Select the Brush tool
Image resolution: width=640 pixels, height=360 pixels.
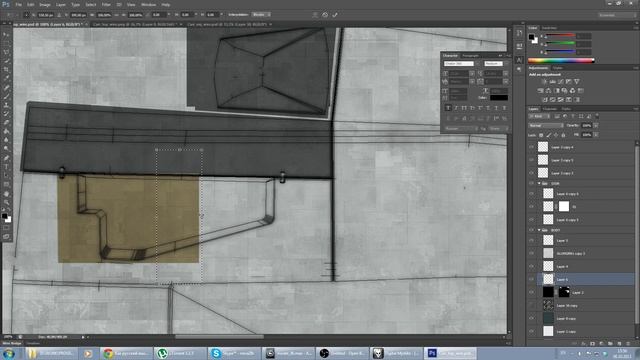coord(6,96)
